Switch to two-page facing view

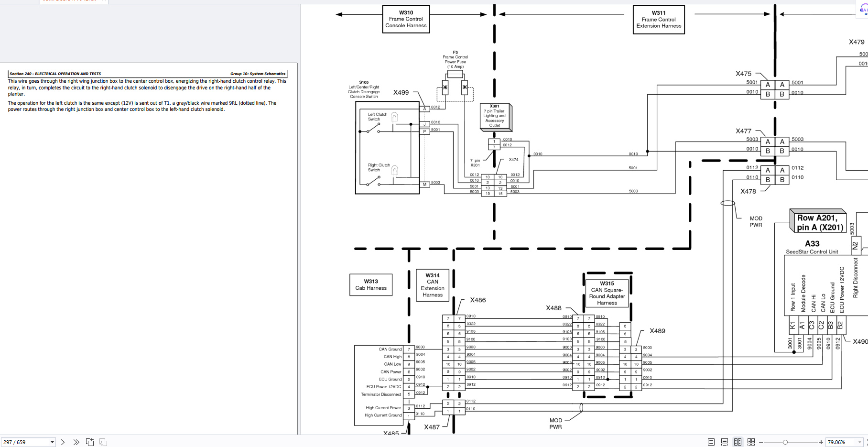[738, 442]
